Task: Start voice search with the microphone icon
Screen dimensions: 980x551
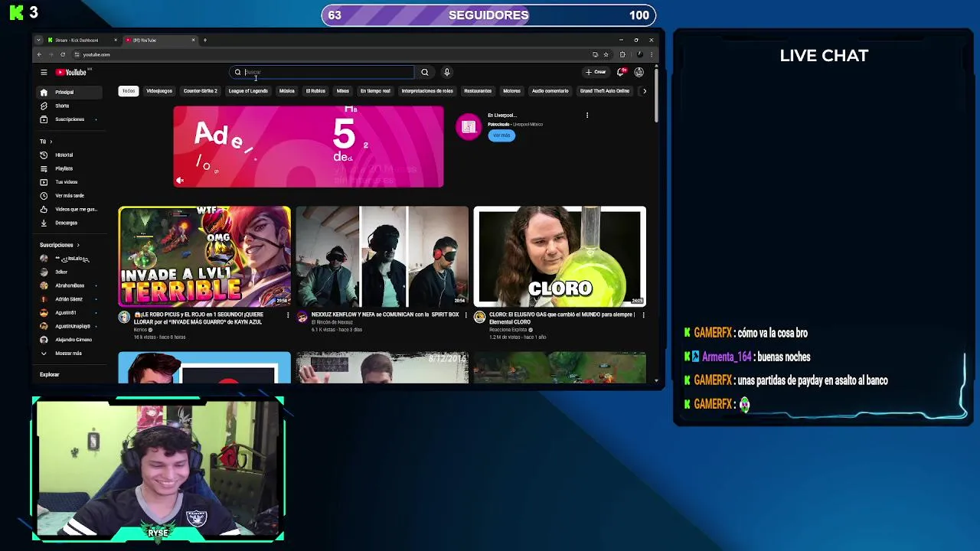Action: 447,72
